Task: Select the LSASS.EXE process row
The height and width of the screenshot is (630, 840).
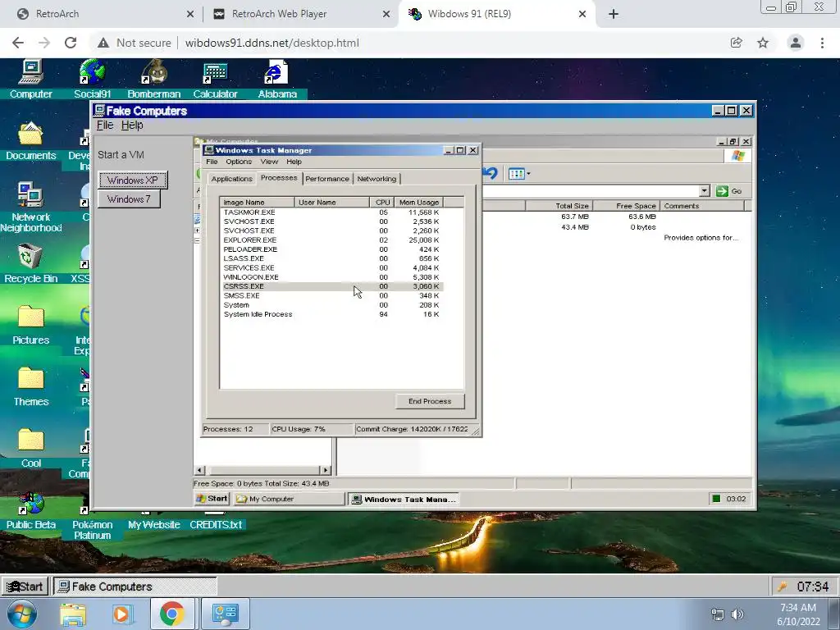Action: tap(332, 258)
